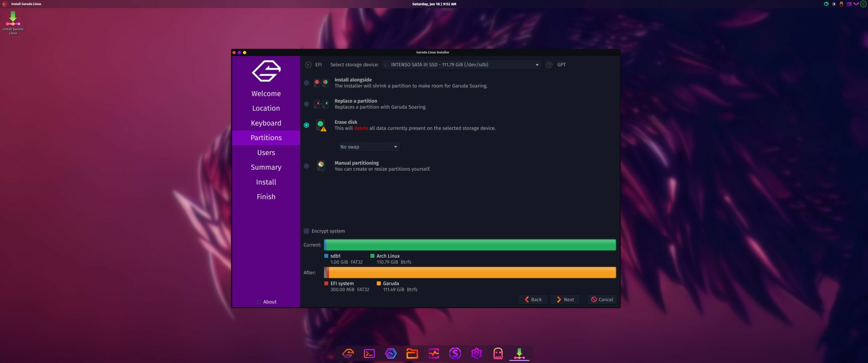The width and height of the screenshot is (868, 363).
Task: Click the green circle icon in top-right corner
Action: pos(863,4)
